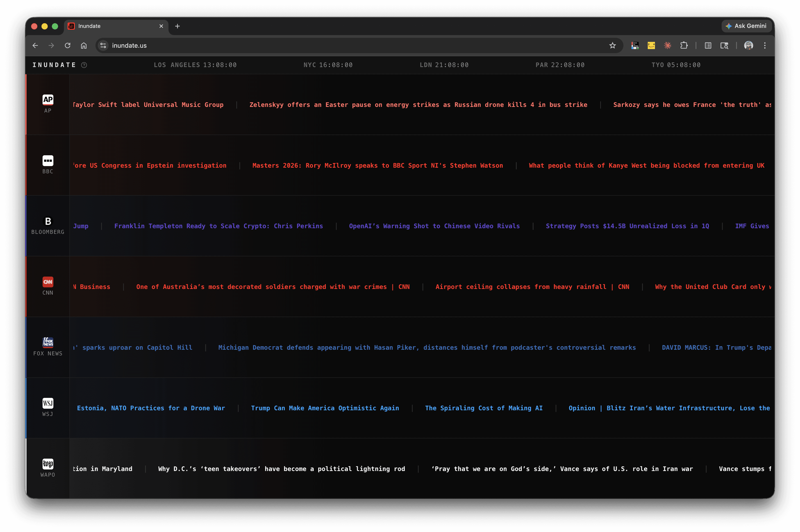Click the CNN source logo icon

(x=48, y=282)
